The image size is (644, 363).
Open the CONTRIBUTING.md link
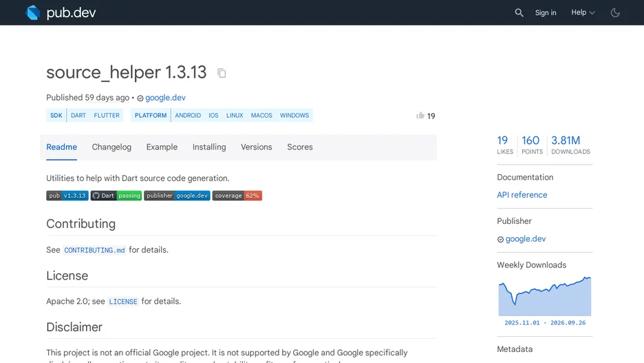(x=94, y=250)
